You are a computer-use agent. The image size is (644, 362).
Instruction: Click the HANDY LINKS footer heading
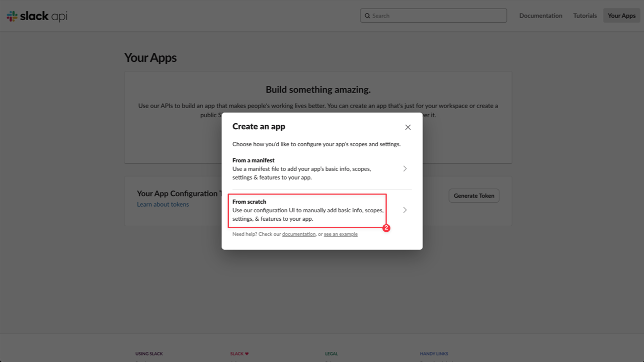click(x=434, y=353)
